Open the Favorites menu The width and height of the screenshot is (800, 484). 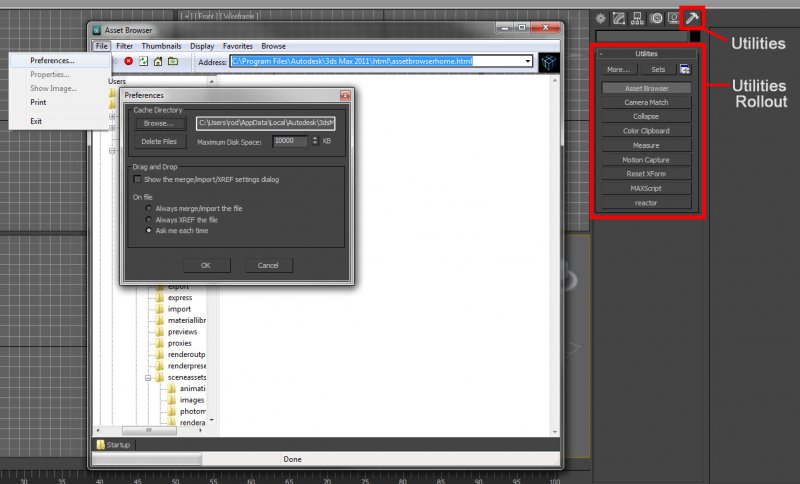(238, 46)
